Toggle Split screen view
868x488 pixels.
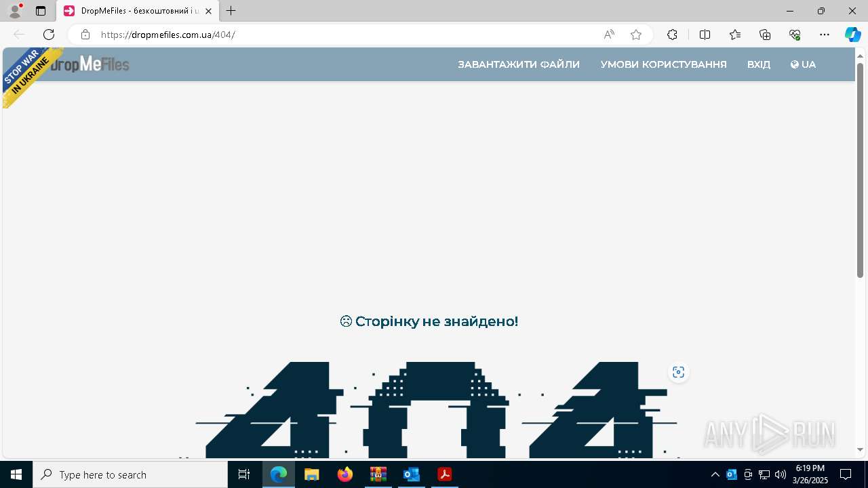click(x=705, y=35)
